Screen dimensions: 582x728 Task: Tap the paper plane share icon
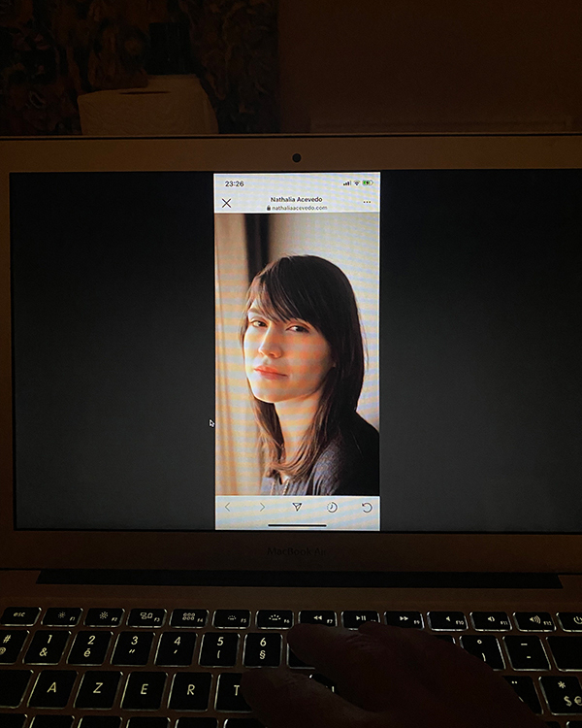297,507
